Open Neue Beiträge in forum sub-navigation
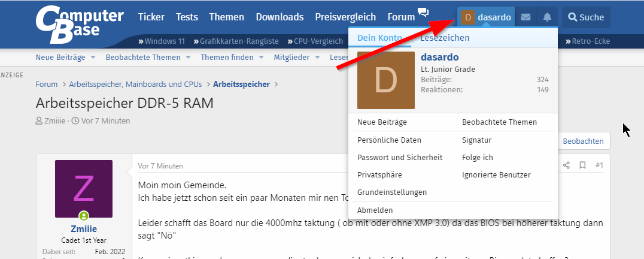 (x=60, y=58)
